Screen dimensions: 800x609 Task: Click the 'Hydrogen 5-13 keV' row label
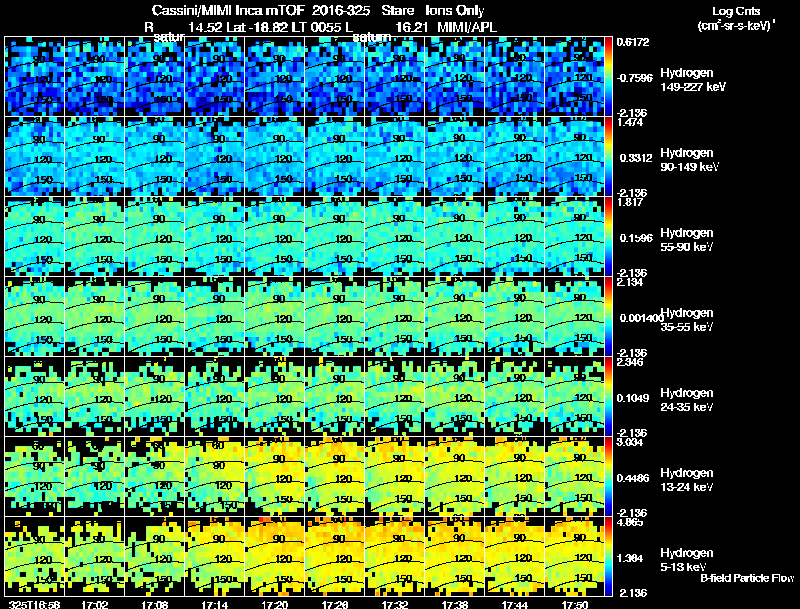click(x=687, y=560)
